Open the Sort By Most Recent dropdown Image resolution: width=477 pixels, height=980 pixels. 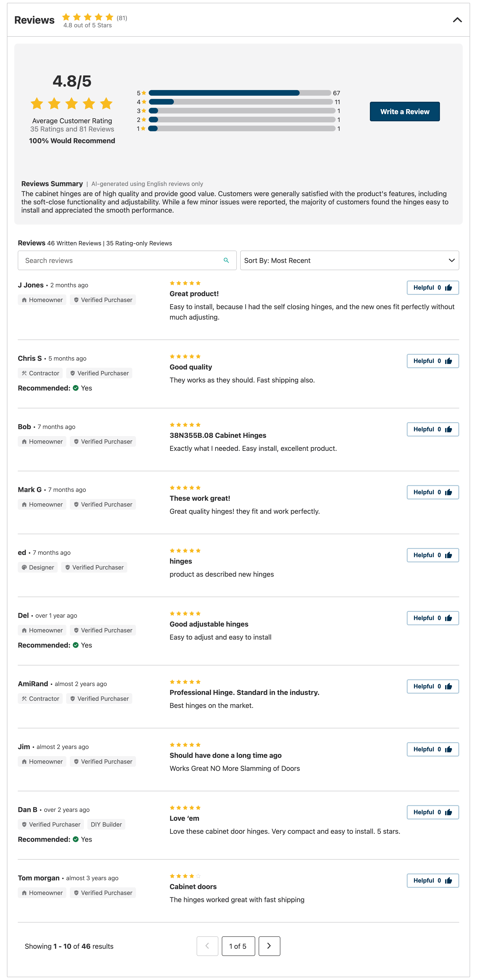349,261
